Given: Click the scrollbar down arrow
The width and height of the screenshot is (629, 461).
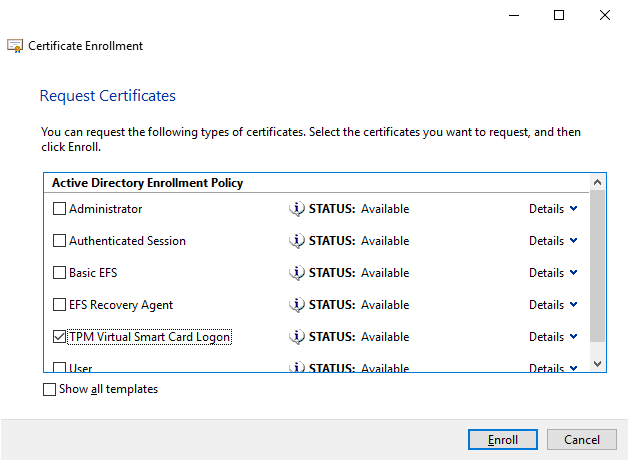Looking at the screenshot, I should pyautogui.click(x=598, y=364).
